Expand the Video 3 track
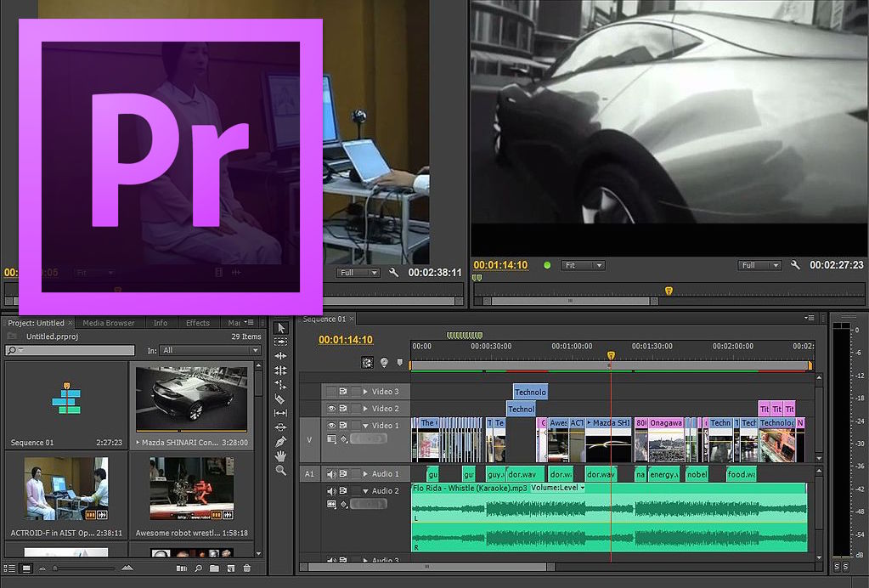 [x=365, y=391]
